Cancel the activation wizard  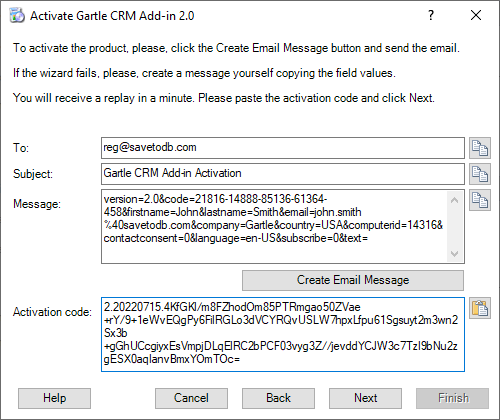(191, 398)
